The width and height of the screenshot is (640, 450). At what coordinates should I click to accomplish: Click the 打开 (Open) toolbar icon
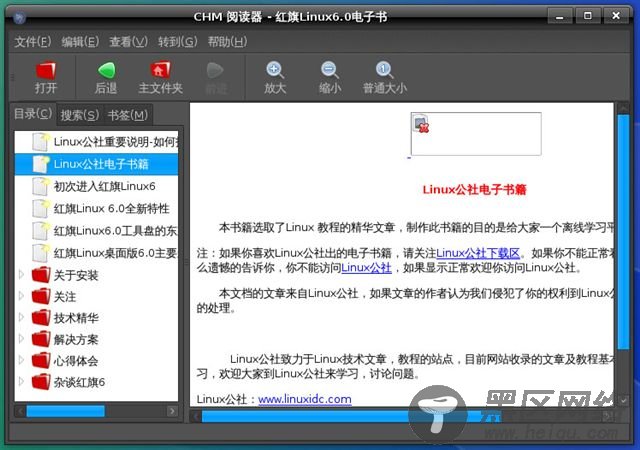pos(45,70)
